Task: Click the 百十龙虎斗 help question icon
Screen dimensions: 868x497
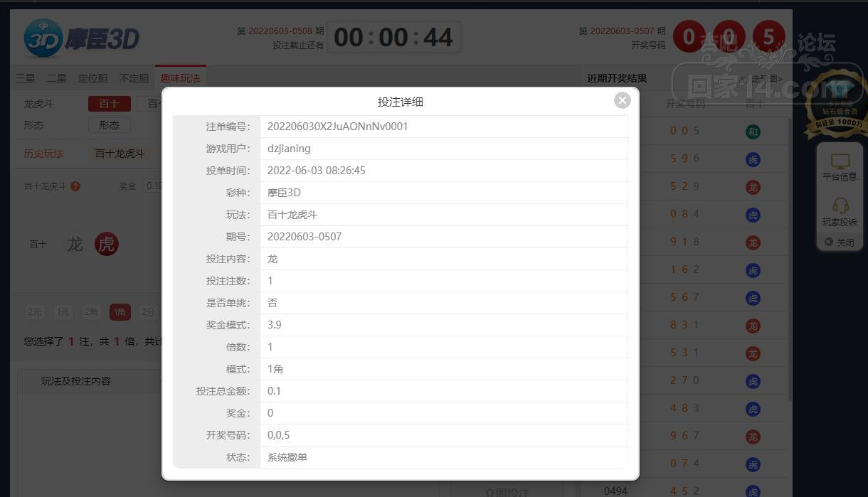Action: (x=75, y=186)
